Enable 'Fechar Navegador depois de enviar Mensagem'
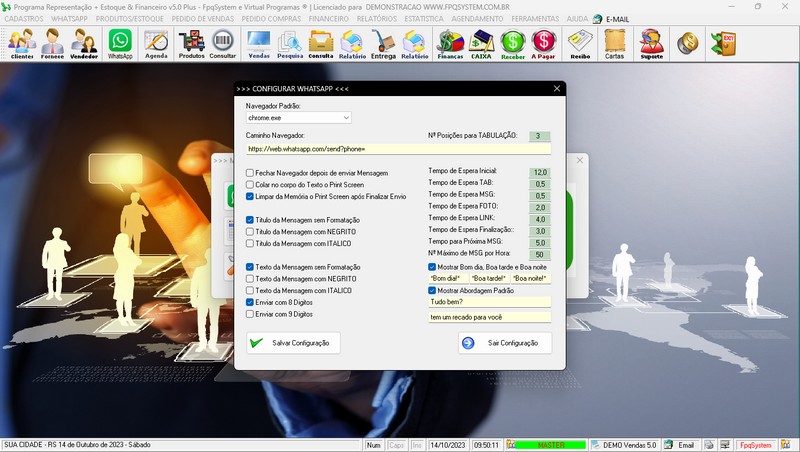 click(x=251, y=173)
